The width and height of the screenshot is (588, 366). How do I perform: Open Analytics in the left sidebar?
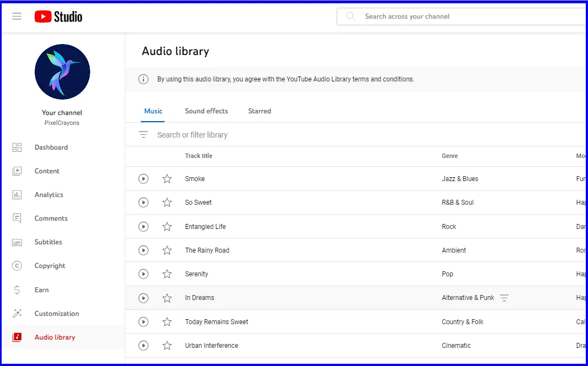(17, 194)
